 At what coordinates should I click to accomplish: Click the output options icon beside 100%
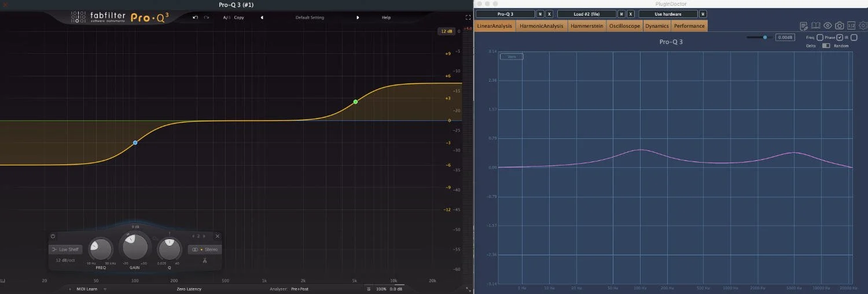(369, 289)
